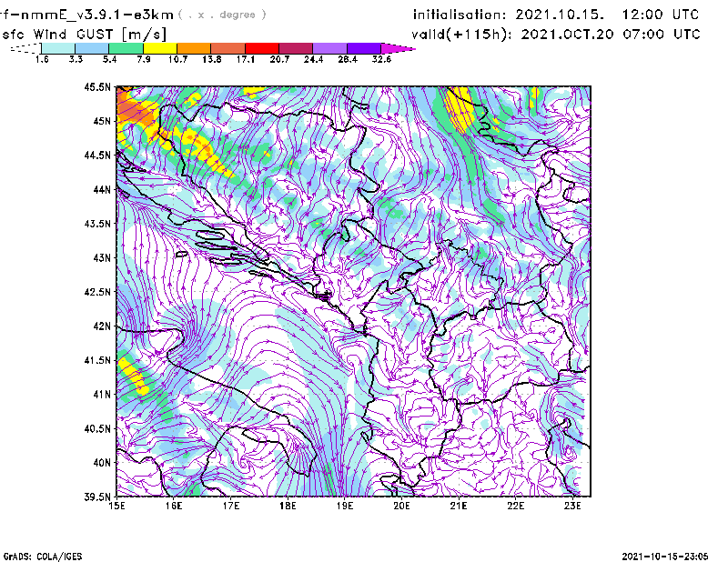Image resolution: width=728 pixels, height=562 pixels.
Task: Click the magenta arrow end of legend
Action: point(398,48)
